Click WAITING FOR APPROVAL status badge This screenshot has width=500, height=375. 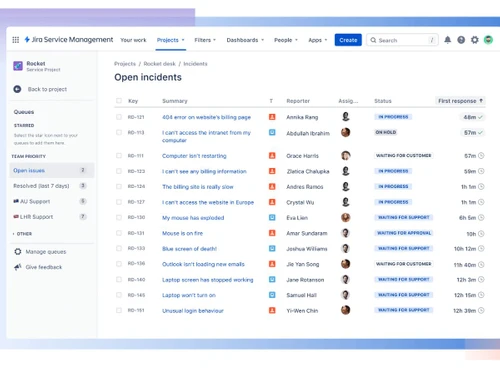[x=404, y=233]
